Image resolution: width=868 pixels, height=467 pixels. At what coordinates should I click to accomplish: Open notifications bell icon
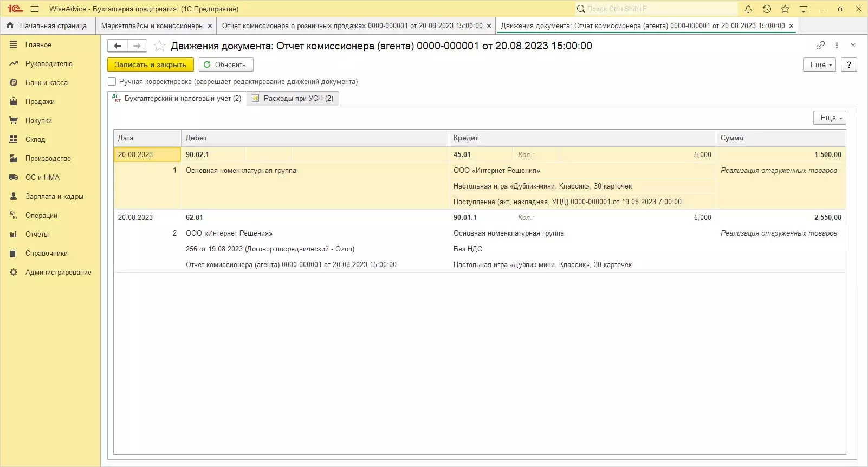pos(748,9)
